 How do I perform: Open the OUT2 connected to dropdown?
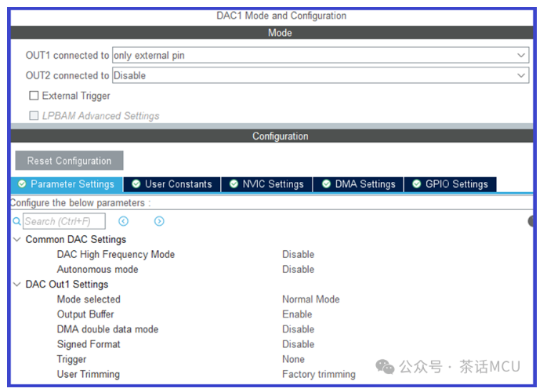pyautogui.click(x=321, y=75)
